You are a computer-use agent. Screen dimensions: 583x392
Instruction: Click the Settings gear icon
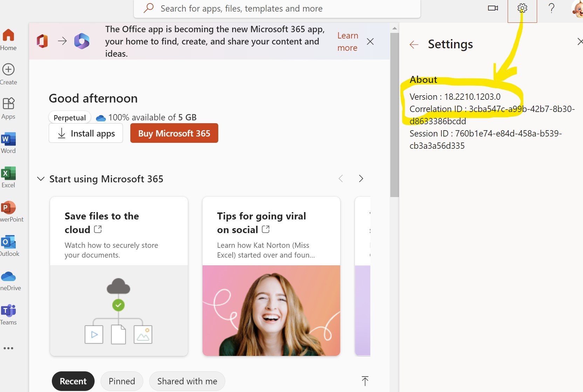pyautogui.click(x=522, y=8)
